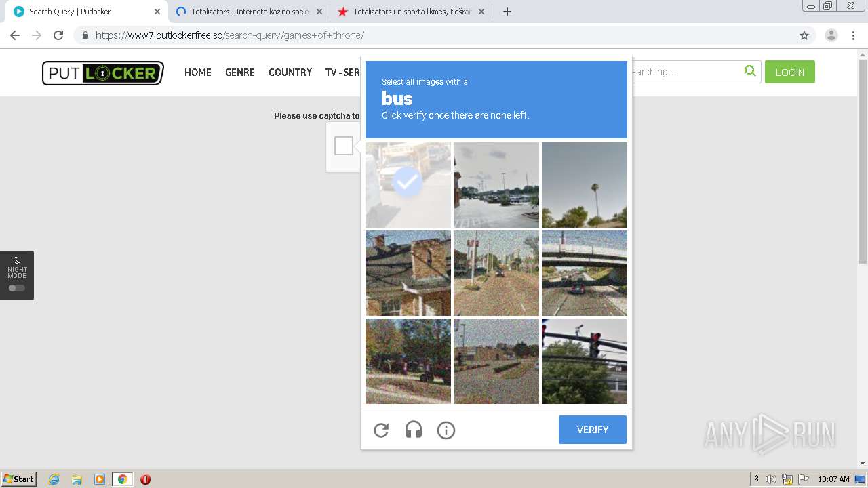This screenshot has height=488, width=868.
Task: Click the green LOGIN button
Action: click(x=790, y=72)
